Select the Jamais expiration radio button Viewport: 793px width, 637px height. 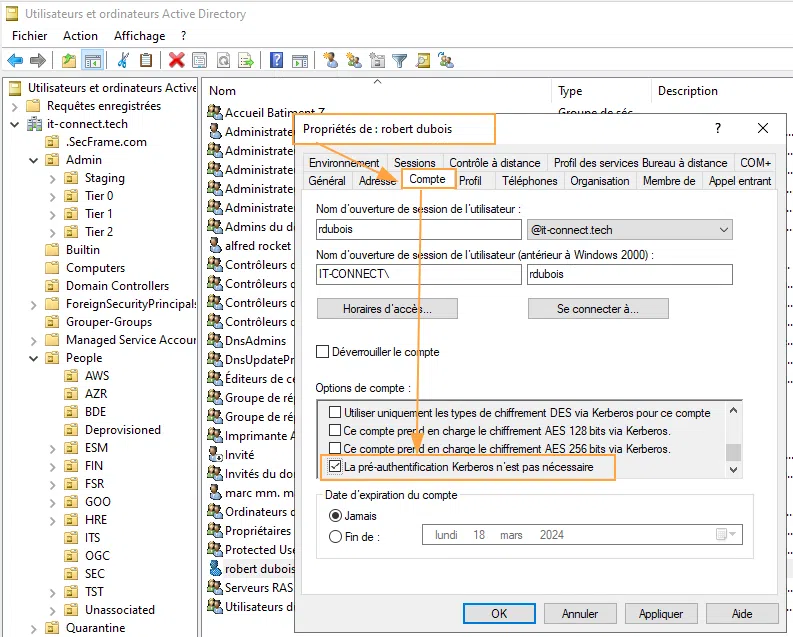click(335, 516)
